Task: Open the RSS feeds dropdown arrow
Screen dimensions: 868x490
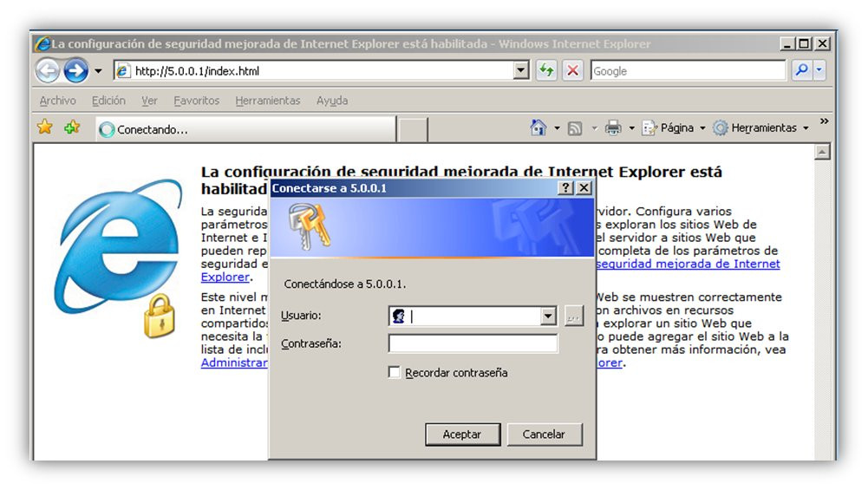Action: (595, 128)
